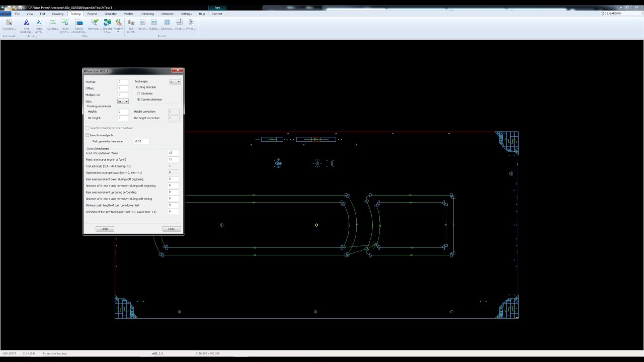Open the Help menu
The width and height of the screenshot is (644, 362).
coord(202,14)
